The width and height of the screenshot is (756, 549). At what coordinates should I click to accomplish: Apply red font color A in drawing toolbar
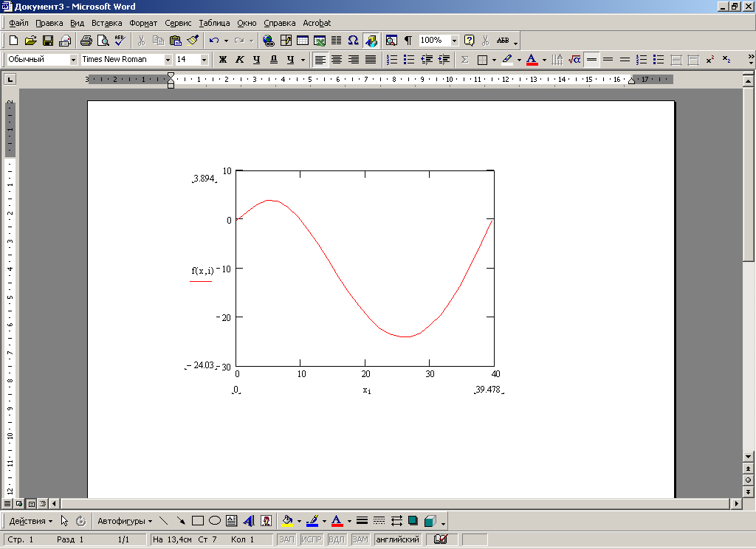[x=337, y=520]
